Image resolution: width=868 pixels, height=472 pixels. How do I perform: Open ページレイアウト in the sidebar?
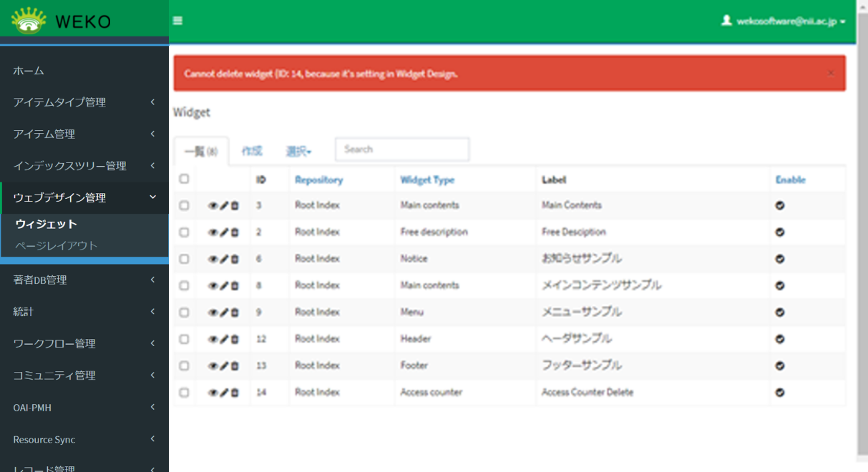coord(57,245)
